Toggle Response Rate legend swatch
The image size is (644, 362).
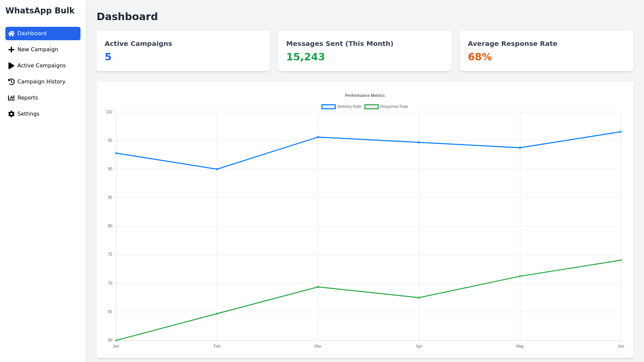(371, 107)
